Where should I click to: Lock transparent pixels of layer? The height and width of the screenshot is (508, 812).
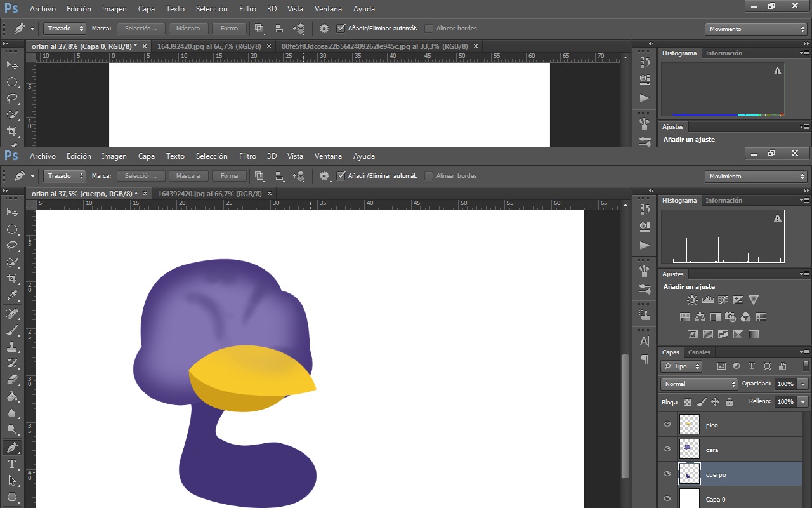pos(687,402)
